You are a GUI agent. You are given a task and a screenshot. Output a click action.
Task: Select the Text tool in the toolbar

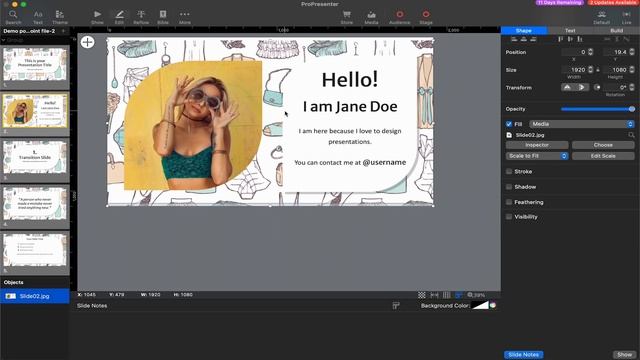38,17
